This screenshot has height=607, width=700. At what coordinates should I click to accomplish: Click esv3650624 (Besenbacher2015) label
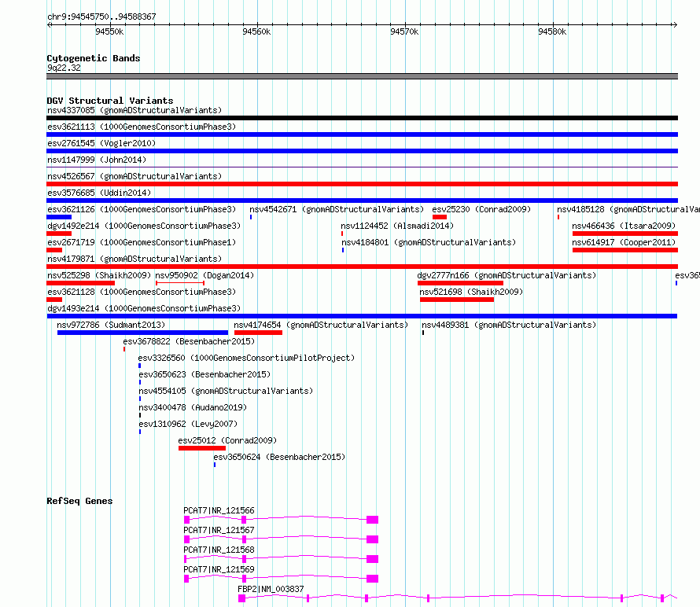point(279,457)
